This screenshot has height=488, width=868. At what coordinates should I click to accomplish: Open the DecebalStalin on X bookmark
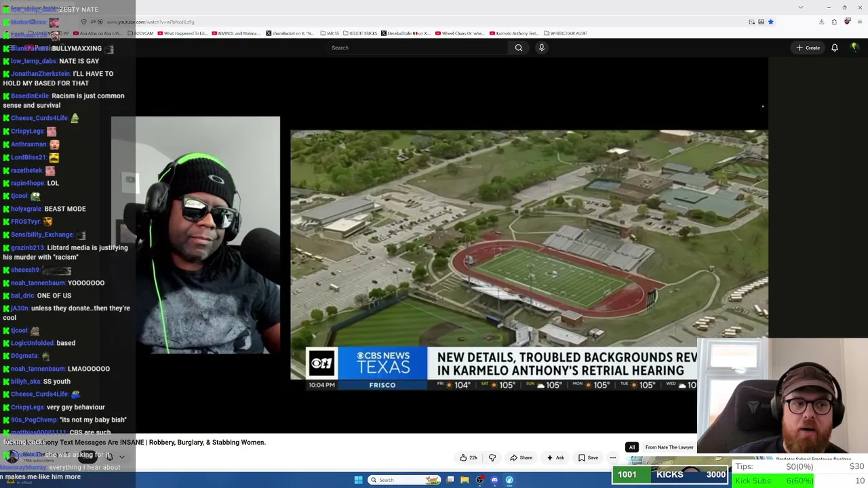coord(406,33)
